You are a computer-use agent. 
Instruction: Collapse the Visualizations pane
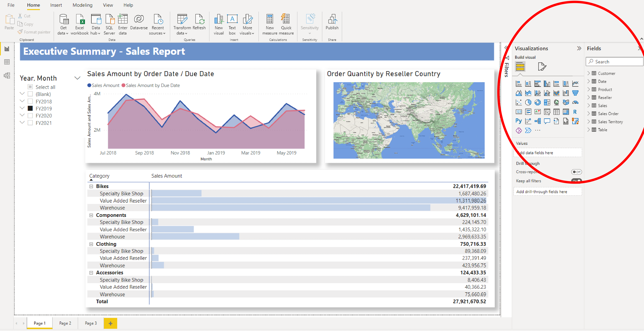579,49
